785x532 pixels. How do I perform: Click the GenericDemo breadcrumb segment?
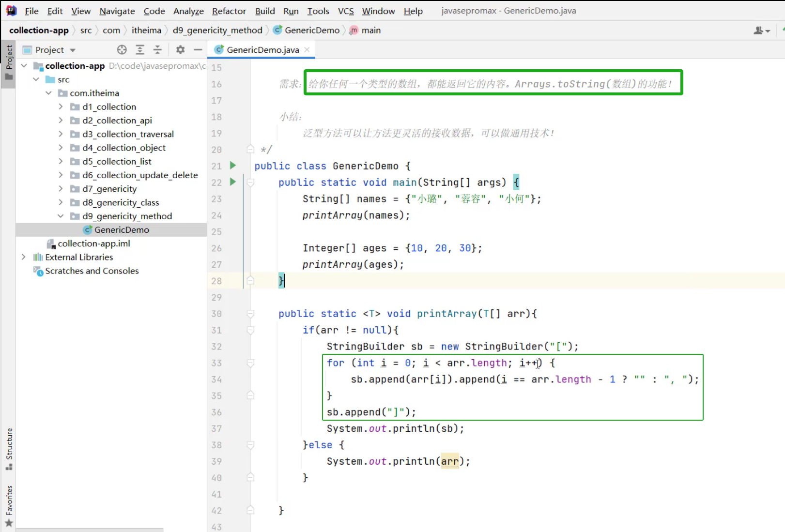(x=307, y=30)
